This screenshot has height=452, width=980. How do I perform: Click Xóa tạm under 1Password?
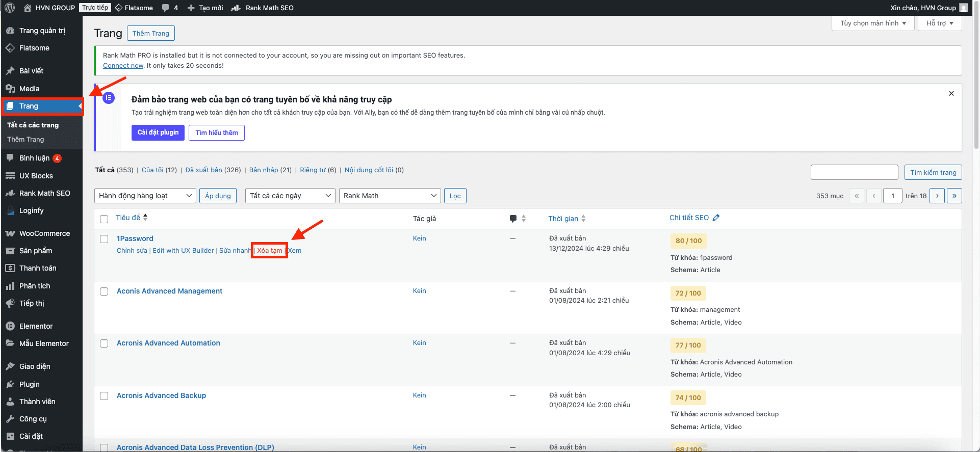point(270,250)
